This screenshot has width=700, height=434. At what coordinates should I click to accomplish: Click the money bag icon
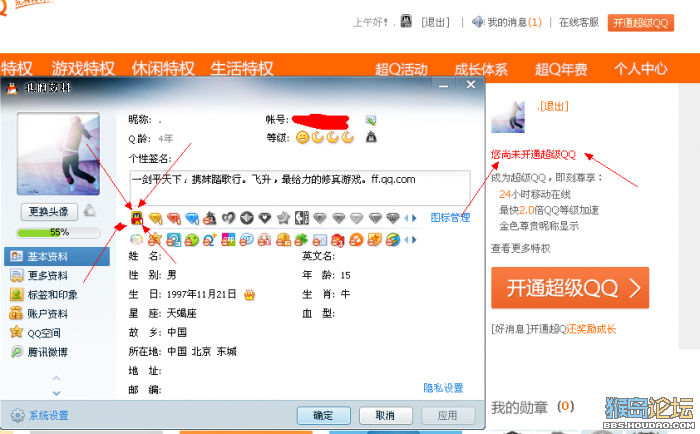[210, 218]
